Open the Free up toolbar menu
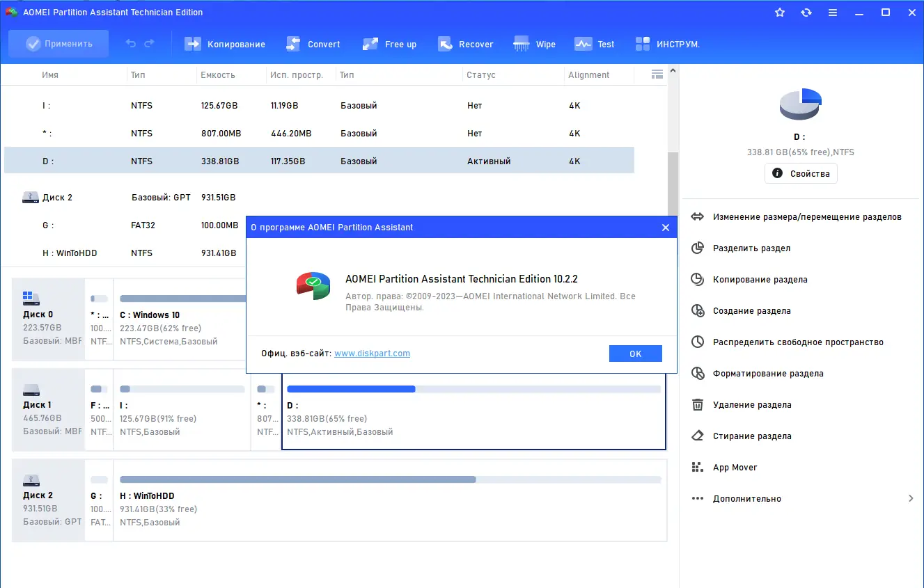Viewport: 924px width, 588px height. (390, 44)
